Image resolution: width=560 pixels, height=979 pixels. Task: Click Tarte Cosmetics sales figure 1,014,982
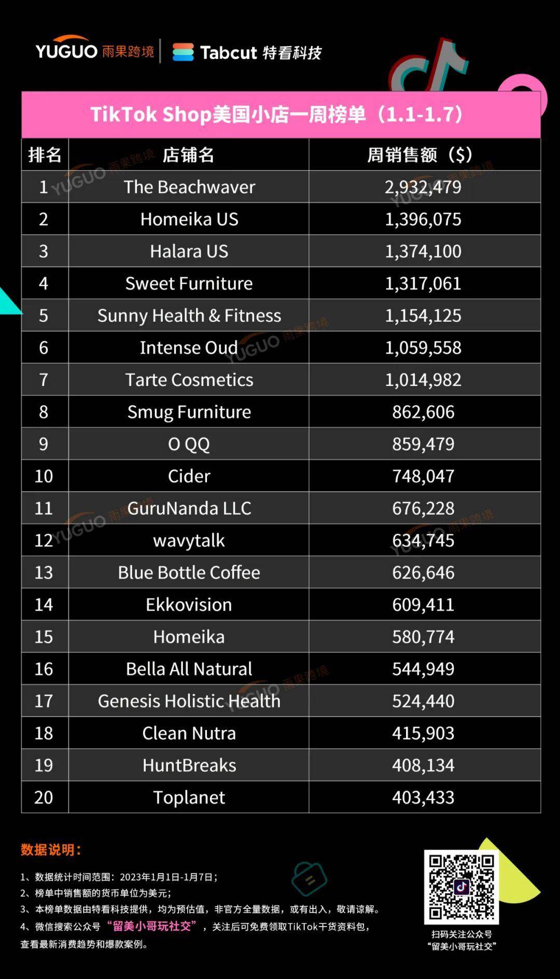[x=423, y=380]
